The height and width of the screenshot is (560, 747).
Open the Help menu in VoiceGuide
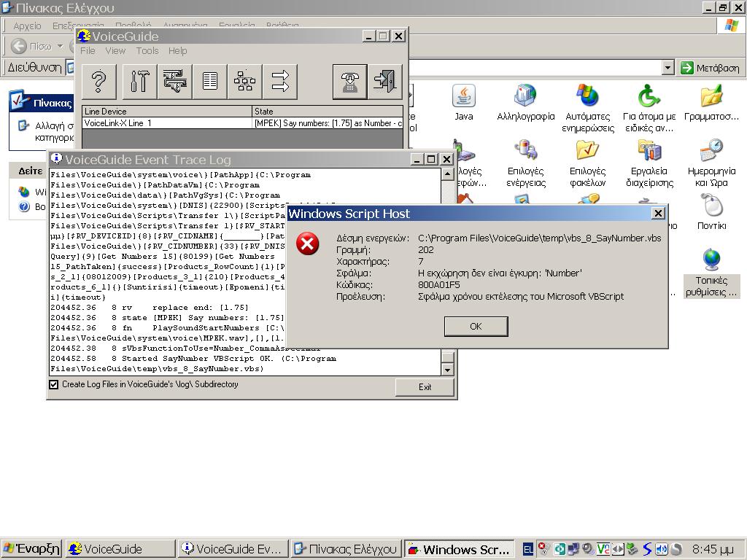178,51
